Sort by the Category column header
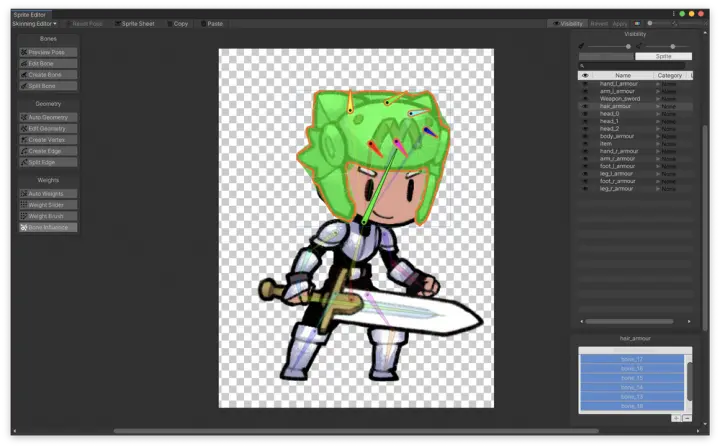 (x=669, y=75)
